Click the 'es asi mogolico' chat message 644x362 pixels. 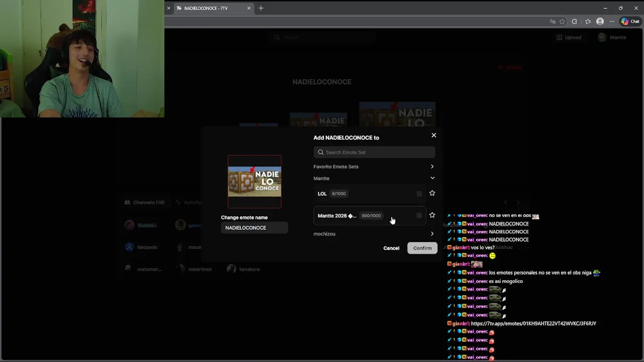(506, 281)
